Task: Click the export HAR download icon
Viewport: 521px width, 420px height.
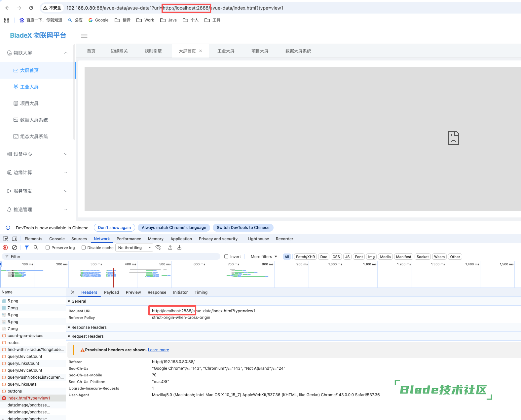Action: pos(179,248)
